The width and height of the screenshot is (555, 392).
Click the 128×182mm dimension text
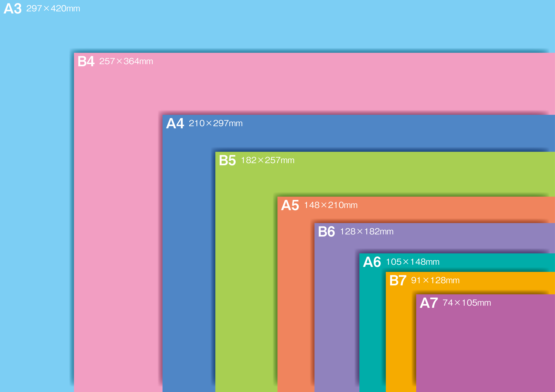click(x=367, y=232)
